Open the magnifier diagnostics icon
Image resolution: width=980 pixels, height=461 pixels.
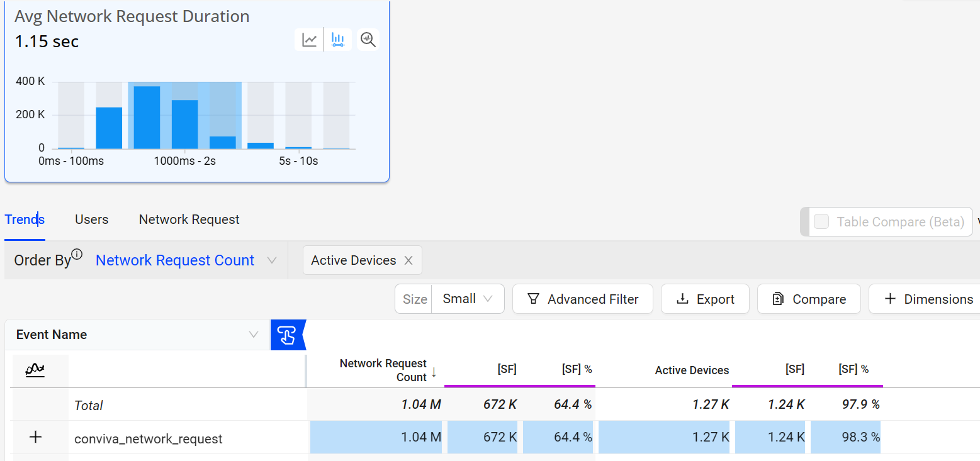pyautogui.click(x=368, y=40)
